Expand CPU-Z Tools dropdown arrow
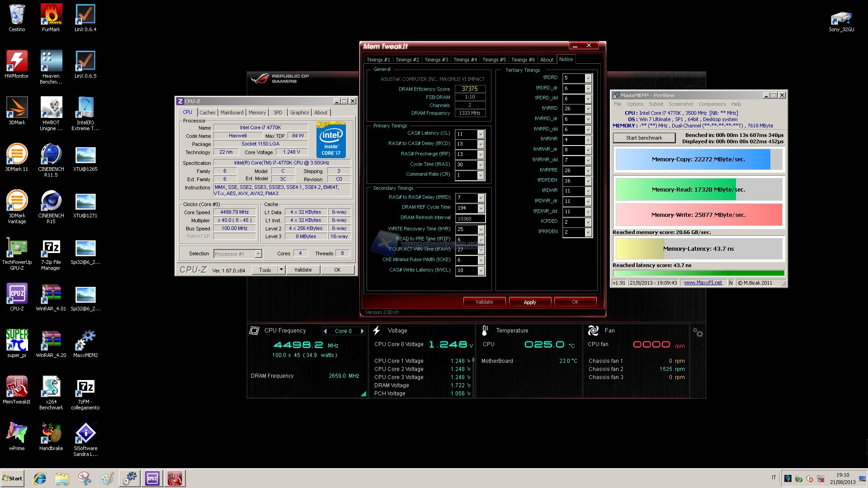 click(281, 270)
